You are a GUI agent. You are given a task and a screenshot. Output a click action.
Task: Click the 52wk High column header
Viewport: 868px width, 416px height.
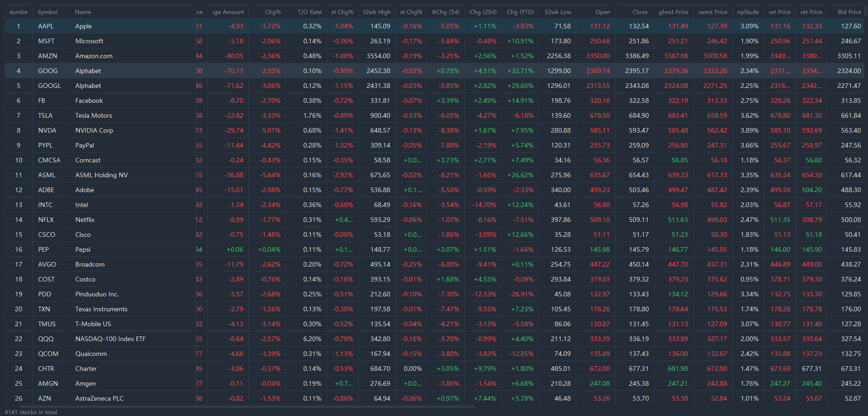tap(377, 12)
